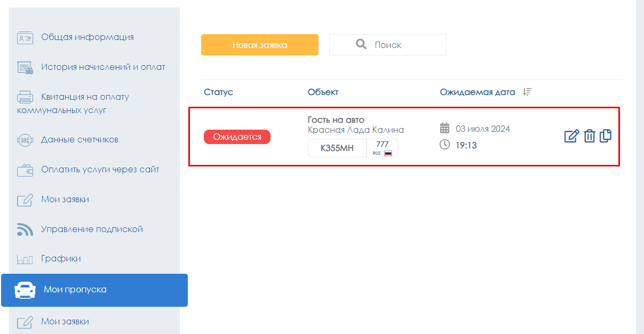Open Общая информация in the sidebar
The width and height of the screenshot is (644, 334).
tap(88, 37)
